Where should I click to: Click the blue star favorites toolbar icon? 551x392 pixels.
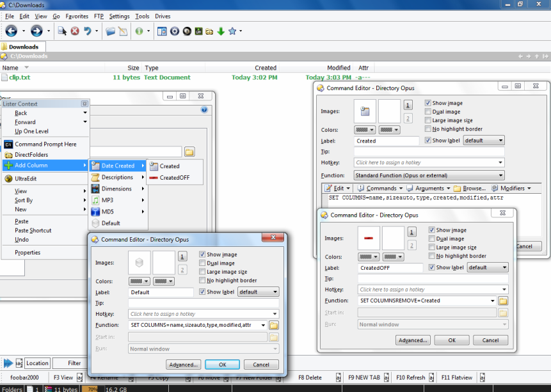(x=232, y=31)
